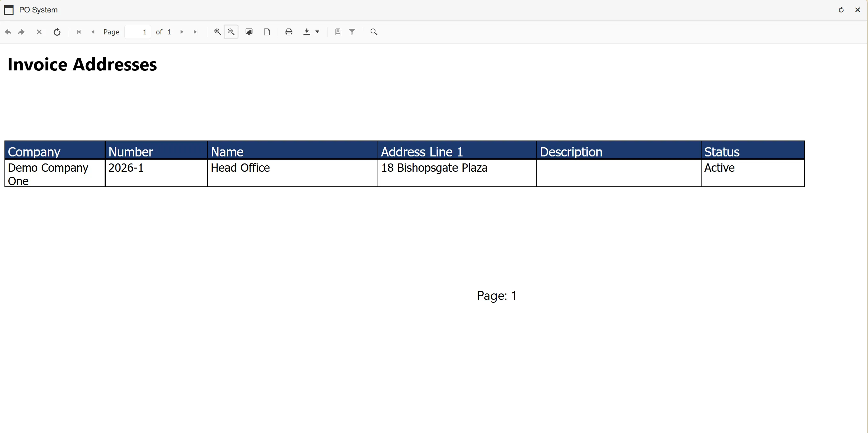
Task: Click the Page: 1 footer text
Action: pyautogui.click(x=497, y=296)
